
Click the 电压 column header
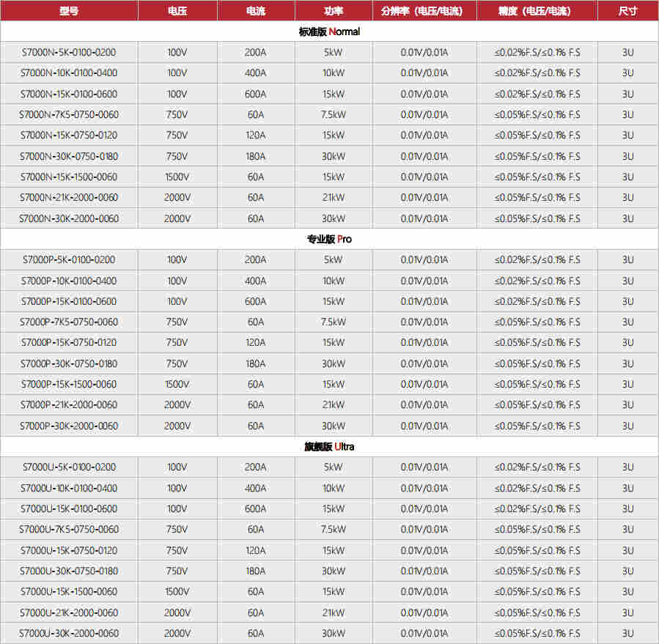click(x=177, y=11)
